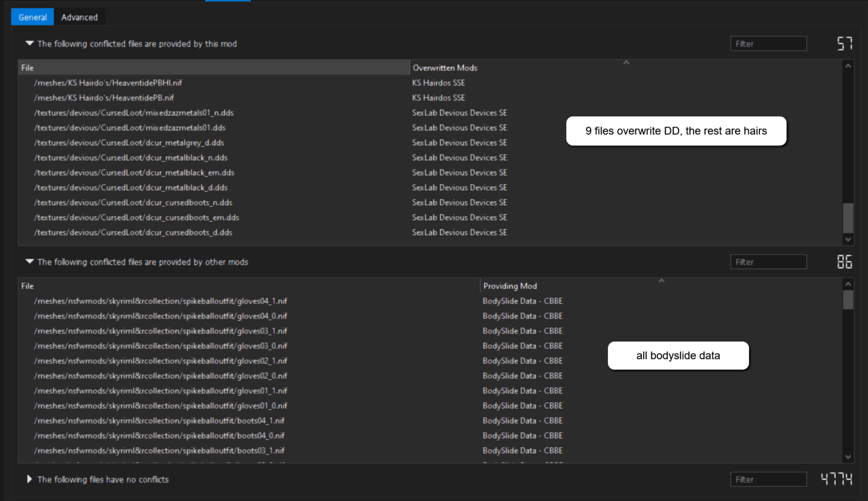The height and width of the screenshot is (501, 868).
Task: Collapse 'conflicted files are provided by other mods' section
Action: pos(30,262)
